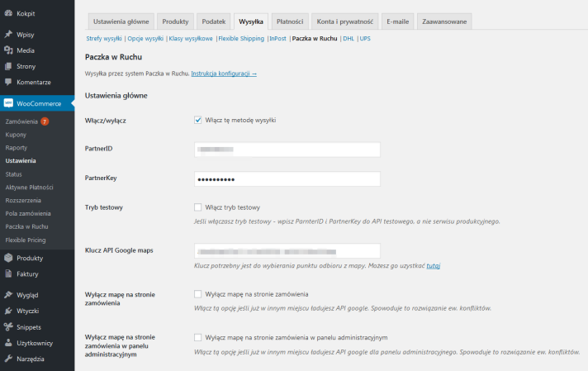The image size is (588, 371).
Task: Click the Klucz API Google maps field
Action: pos(287,250)
